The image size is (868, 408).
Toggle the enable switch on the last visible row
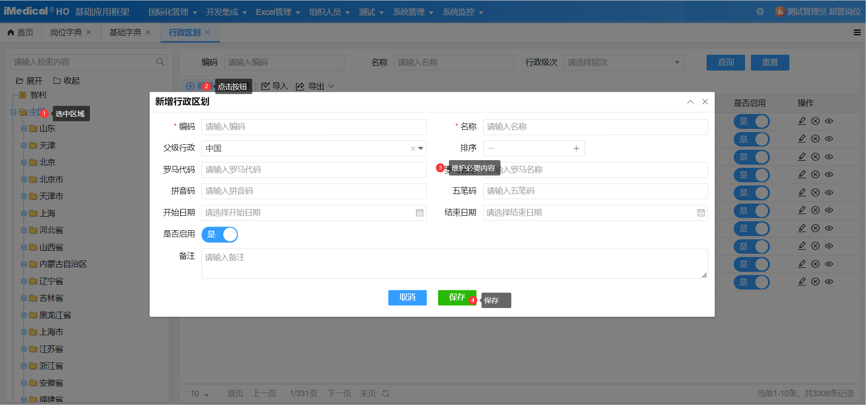click(751, 282)
